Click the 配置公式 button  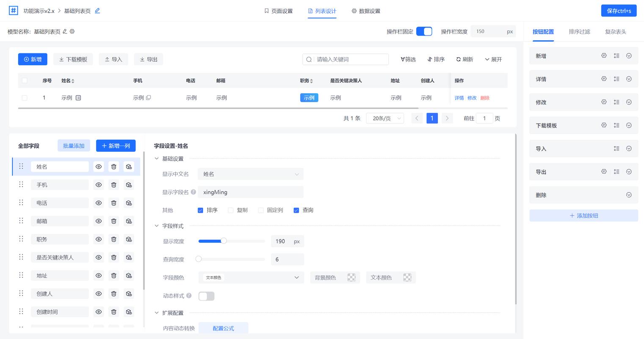(223, 328)
